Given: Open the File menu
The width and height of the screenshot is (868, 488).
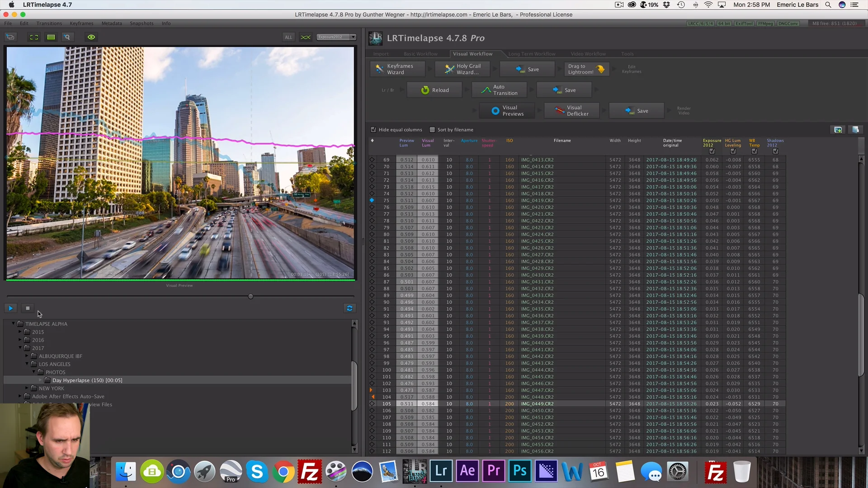Looking at the screenshot, I should click(x=8, y=23).
